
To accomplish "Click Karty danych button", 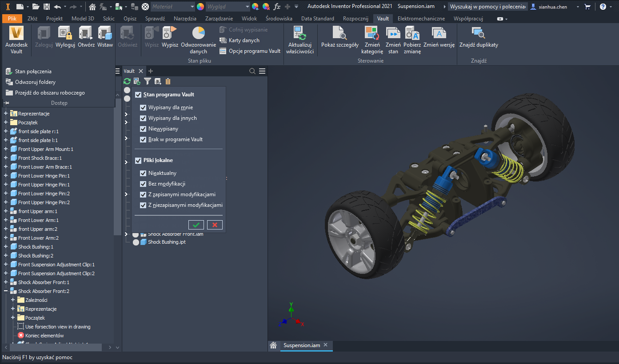I will tap(240, 40).
